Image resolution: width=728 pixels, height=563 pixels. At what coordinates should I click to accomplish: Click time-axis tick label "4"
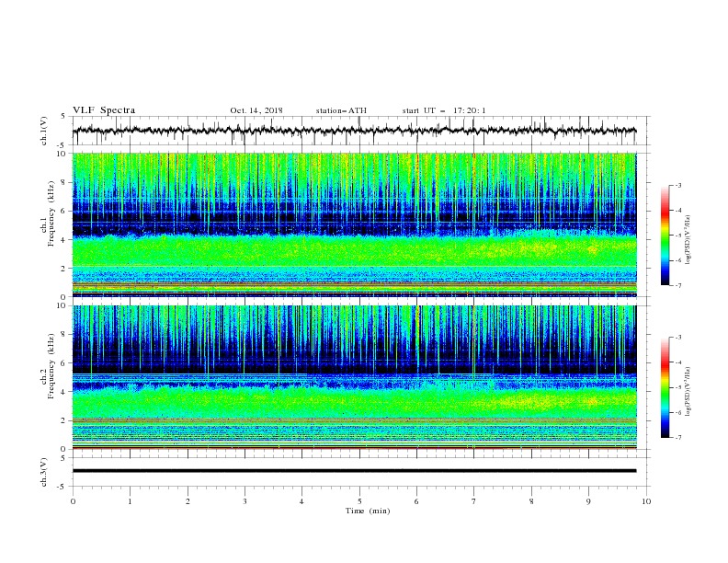(x=302, y=501)
